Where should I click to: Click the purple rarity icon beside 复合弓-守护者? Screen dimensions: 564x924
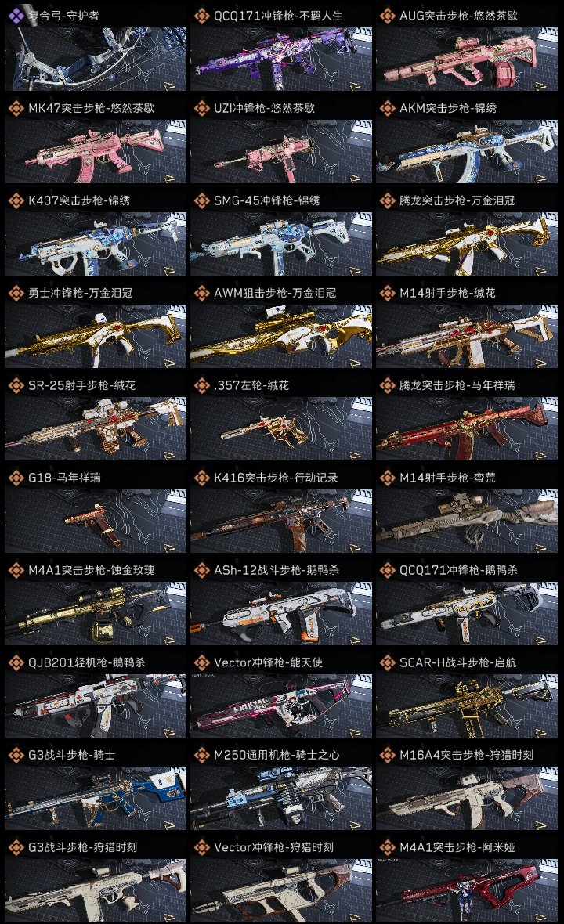[x=16, y=16]
